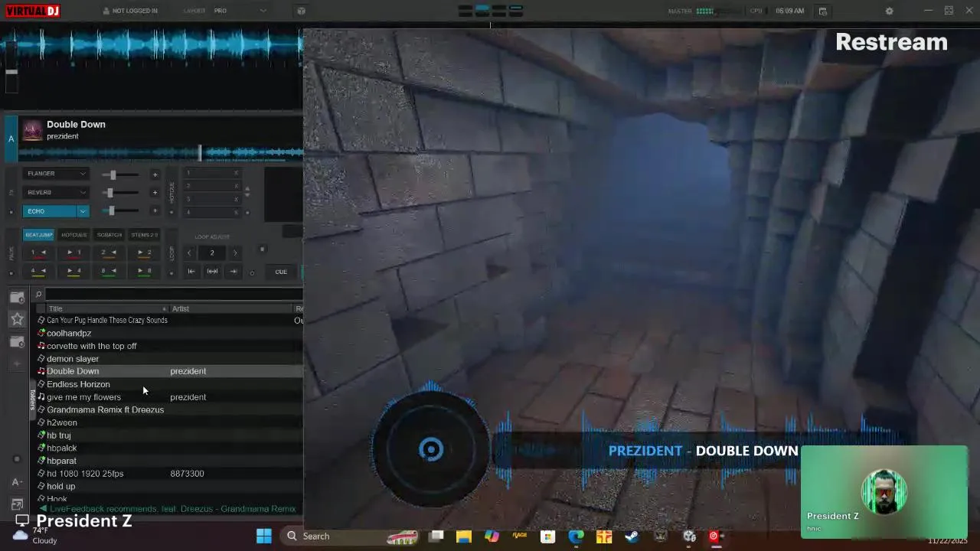This screenshot has height=551, width=980.
Task: Click the NOT LOGGED IN label
Action: click(x=135, y=11)
